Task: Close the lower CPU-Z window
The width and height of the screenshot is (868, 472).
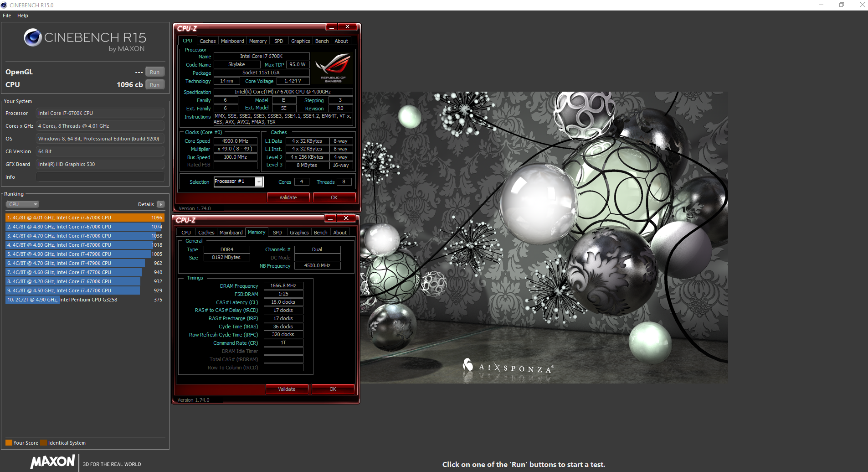Action: pyautogui.click(x=346, y=218)
